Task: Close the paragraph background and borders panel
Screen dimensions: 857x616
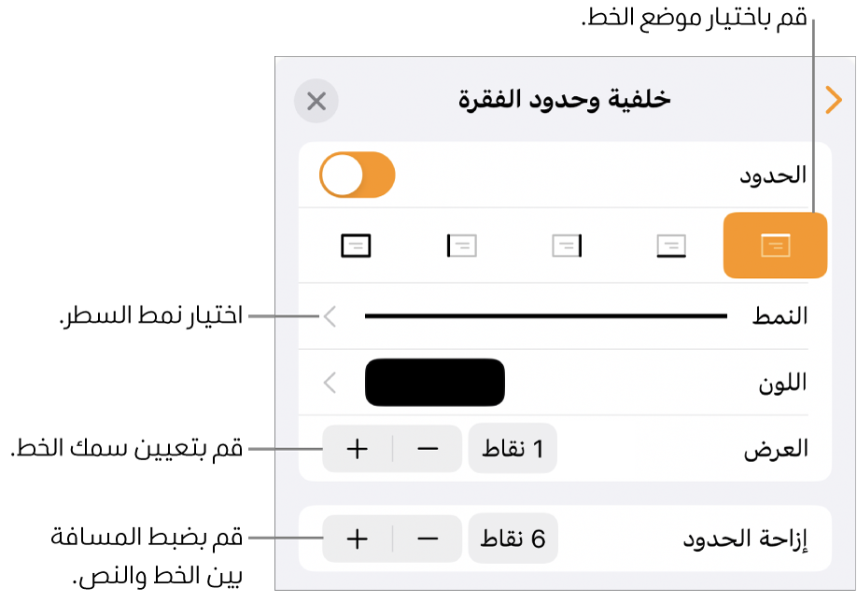Action: pos(316,101)
